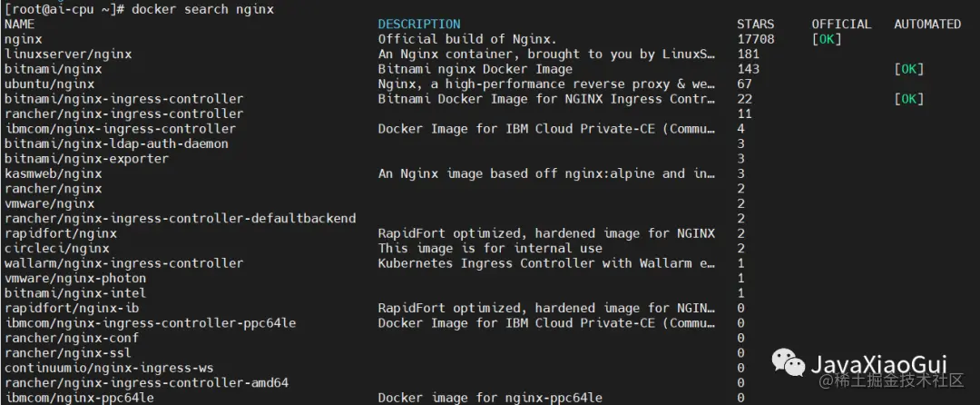Click the stars value 17708
The image size is (980, 405).
756,39
